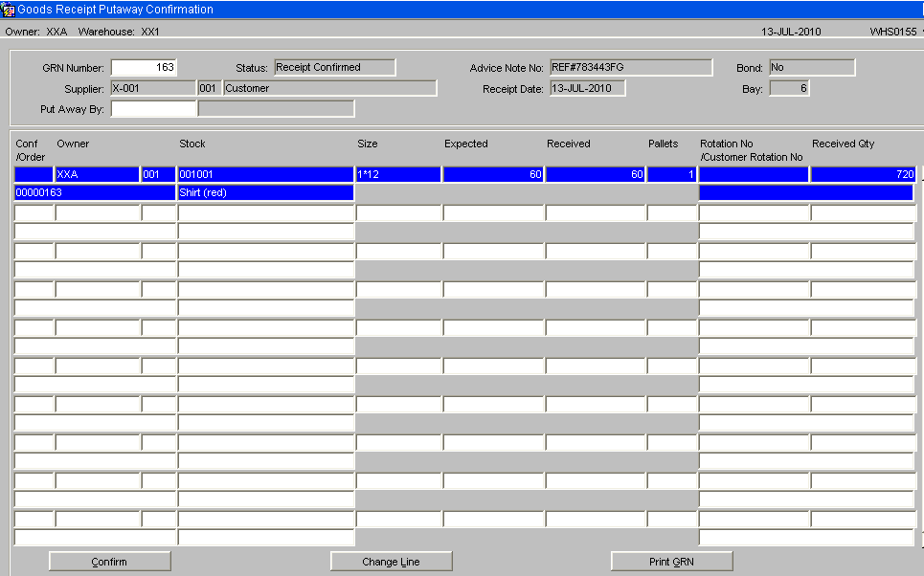Click the Expected column header
The height and width of the screenshot is (576, 924).
(x=466, y=144)
